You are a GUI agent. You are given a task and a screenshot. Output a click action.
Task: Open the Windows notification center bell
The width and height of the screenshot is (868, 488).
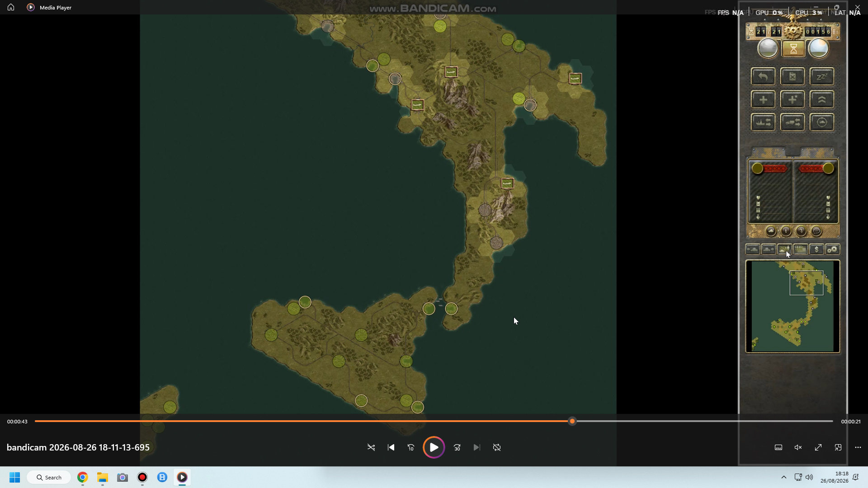[856, 478]
